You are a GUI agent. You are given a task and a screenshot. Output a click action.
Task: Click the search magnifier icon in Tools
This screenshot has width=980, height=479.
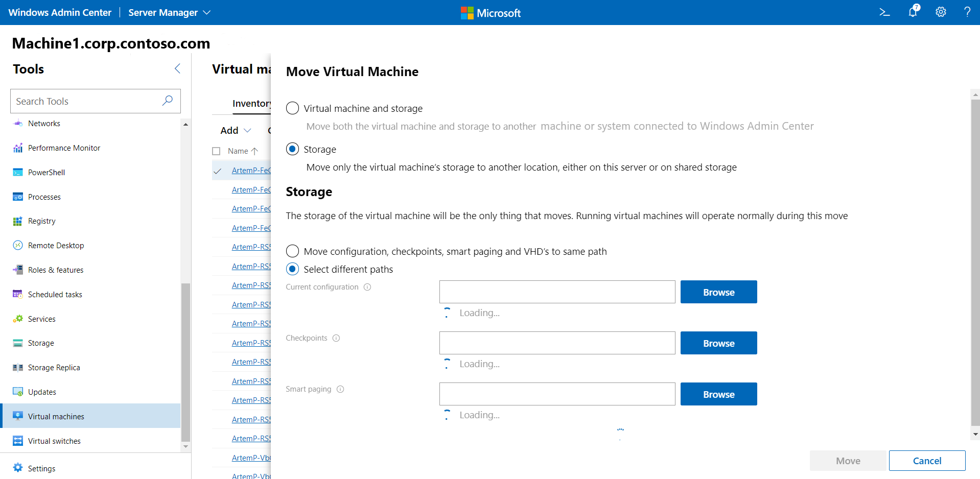167,101
